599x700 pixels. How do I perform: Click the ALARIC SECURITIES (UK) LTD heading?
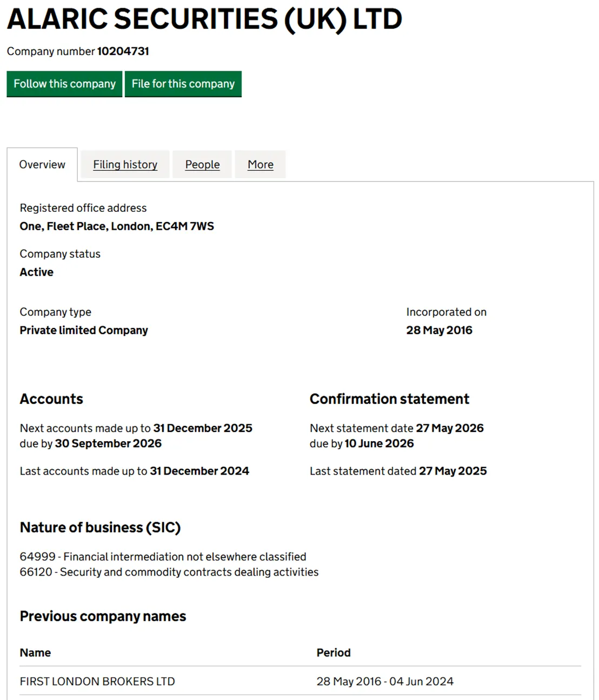(204, 19)
